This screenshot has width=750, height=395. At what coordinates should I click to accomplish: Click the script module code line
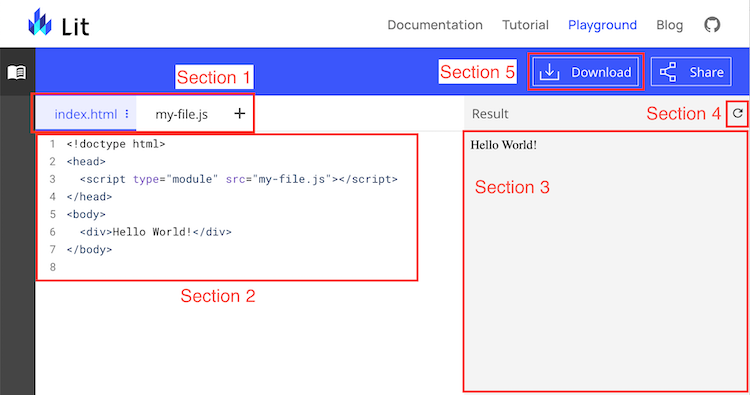point(239,179)
